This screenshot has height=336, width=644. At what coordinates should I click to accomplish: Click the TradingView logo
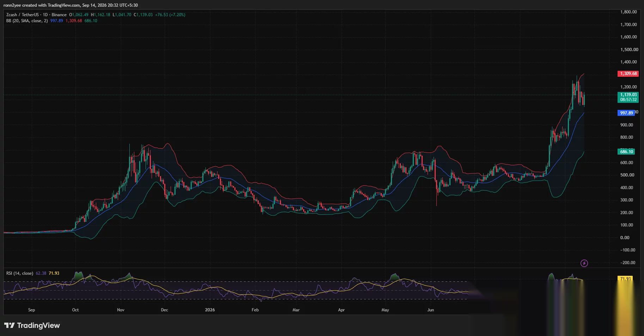(32, 325)
